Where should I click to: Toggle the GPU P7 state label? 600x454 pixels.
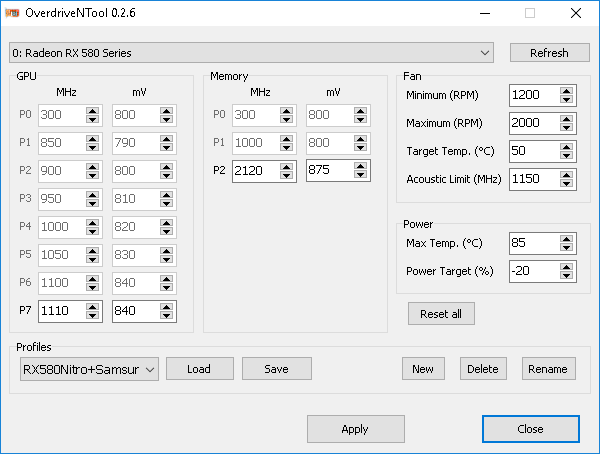click(25, 311)
